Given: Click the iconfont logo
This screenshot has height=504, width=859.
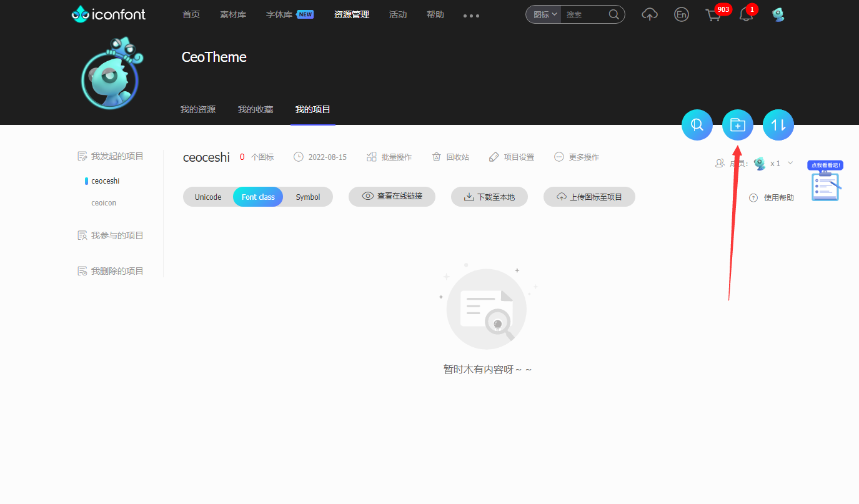Looking at the screenshot, I should (x=109, y=14).
